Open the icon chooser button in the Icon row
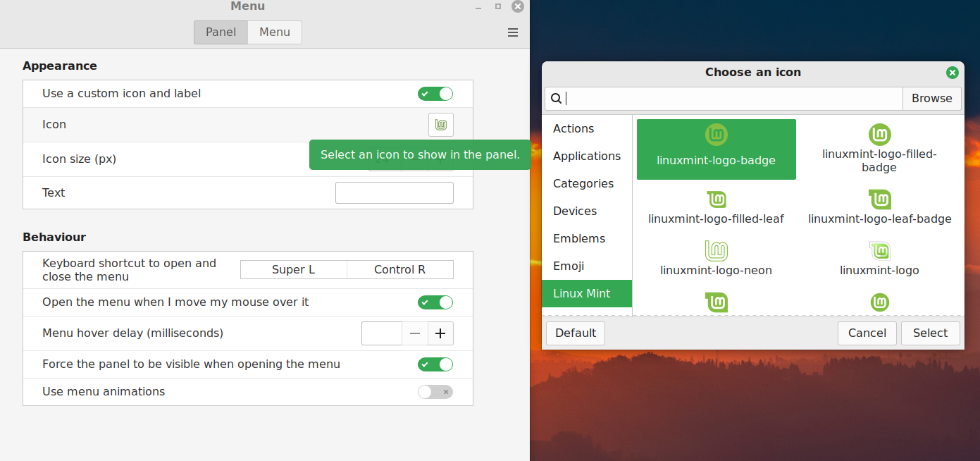This screenshot has height=461, width=980. (441, 125)
